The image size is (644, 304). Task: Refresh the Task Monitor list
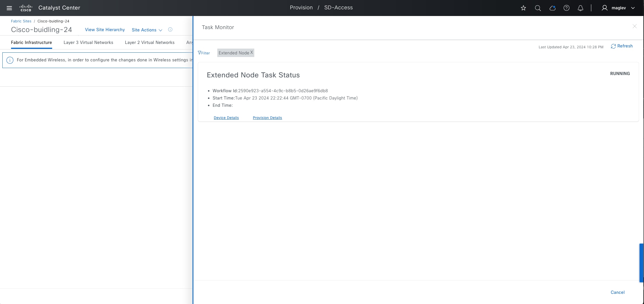point(622,46)
